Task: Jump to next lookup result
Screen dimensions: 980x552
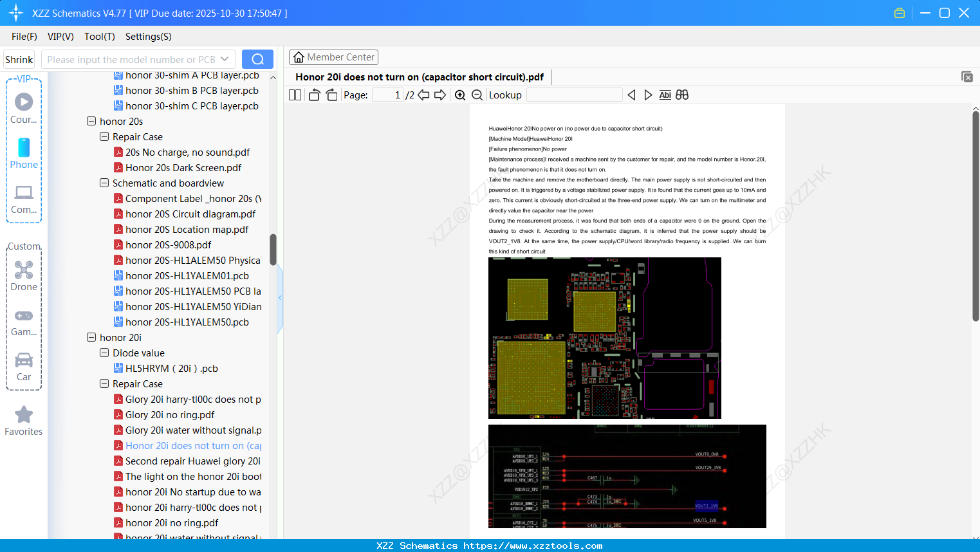Action: [648, 95]
